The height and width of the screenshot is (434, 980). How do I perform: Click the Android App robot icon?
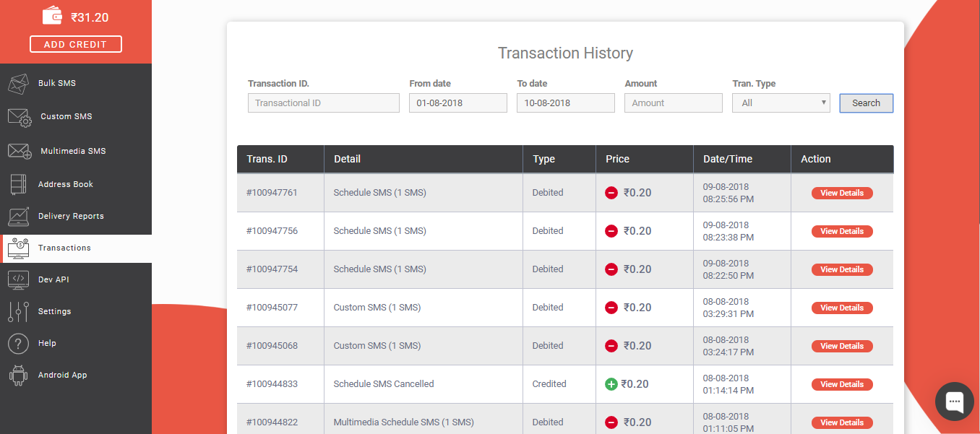coord(19,375)
